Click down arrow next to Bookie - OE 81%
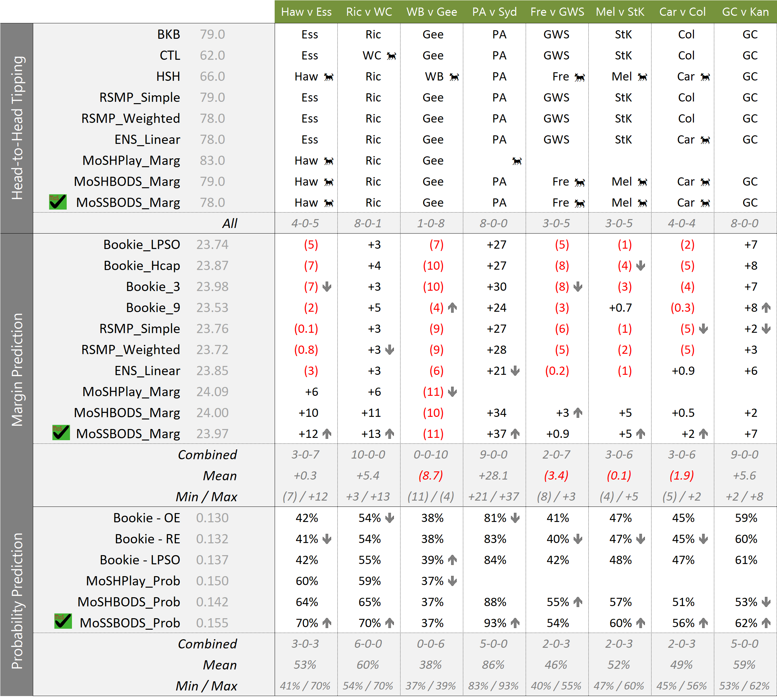Screen dimensions: 777x700 [x=515, y=518]
